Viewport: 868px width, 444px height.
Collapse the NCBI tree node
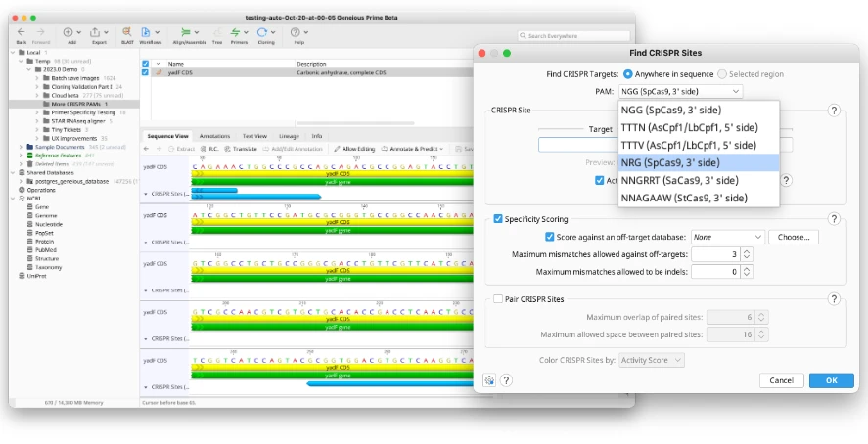click(12, 199)
